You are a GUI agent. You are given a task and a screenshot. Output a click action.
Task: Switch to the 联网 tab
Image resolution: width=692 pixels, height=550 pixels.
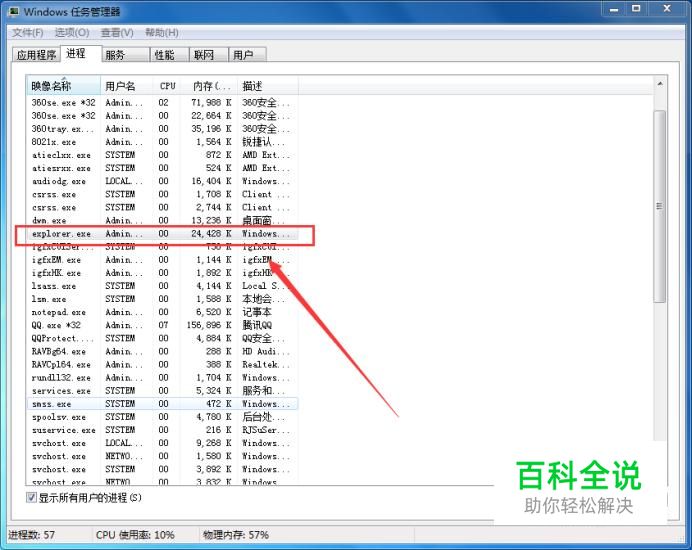[x=209, y=55]
